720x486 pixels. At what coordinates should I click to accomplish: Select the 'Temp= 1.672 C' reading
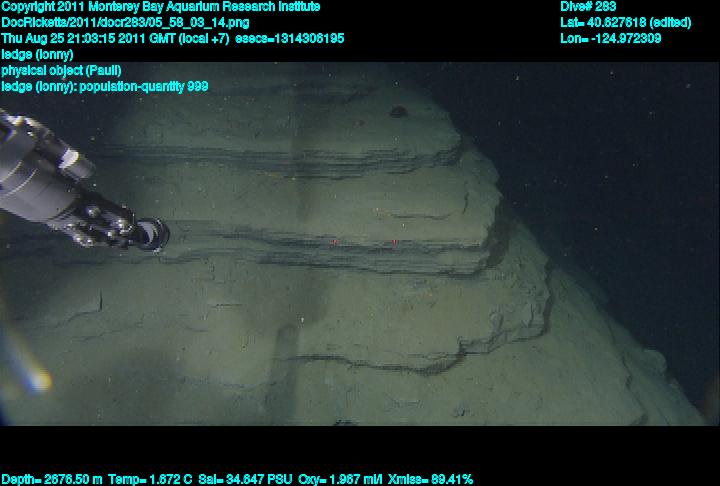[x=150, y=479]
